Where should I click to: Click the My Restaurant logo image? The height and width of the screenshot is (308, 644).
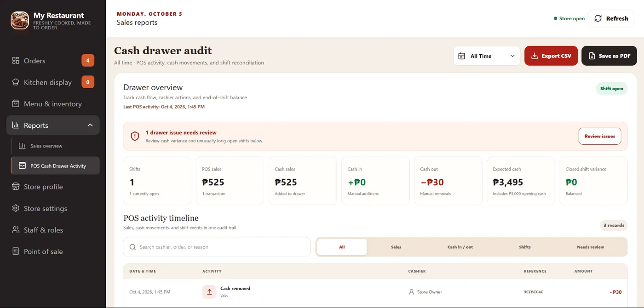pyautogui.click(x=20, y=20)
